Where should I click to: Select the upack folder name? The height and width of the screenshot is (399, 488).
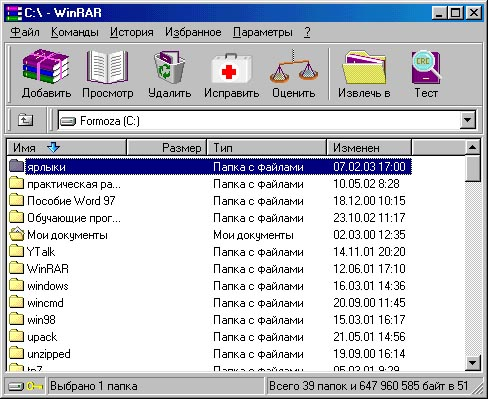42,337
